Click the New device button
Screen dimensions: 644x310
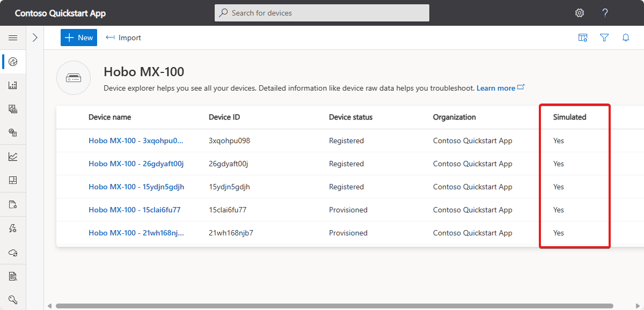79,38
